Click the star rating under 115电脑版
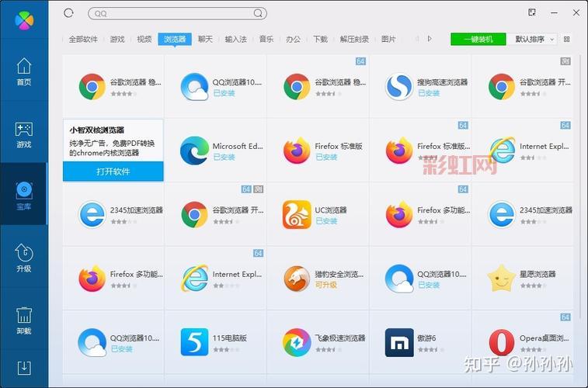Screen dimensions: 588x388 226,350
